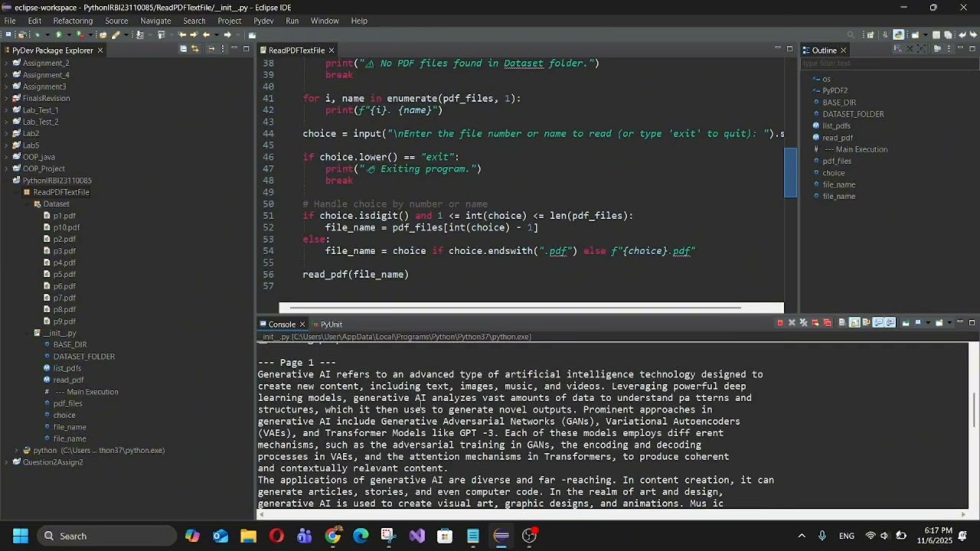Click the editor vertical scrollbar thumb

(x=790, y=172)
